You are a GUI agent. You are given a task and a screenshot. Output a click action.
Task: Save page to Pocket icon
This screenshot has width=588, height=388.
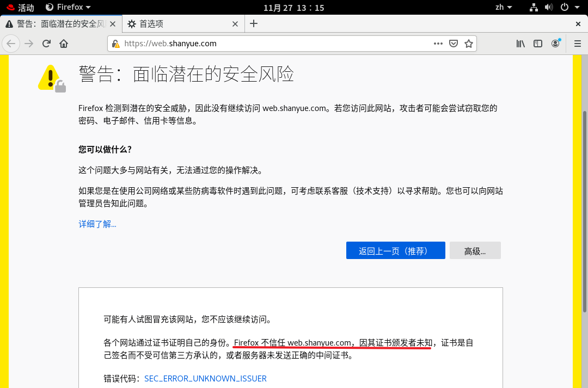(x=454, y=44)
